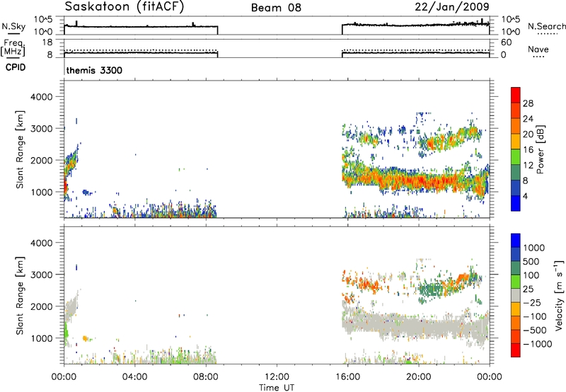Select the "20:00" time tick label

pos(418,377)
